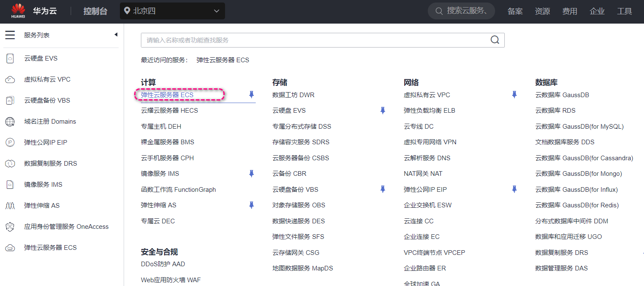Open the 工具 top menu
This screenshot has height=286, width=644.
625,11
